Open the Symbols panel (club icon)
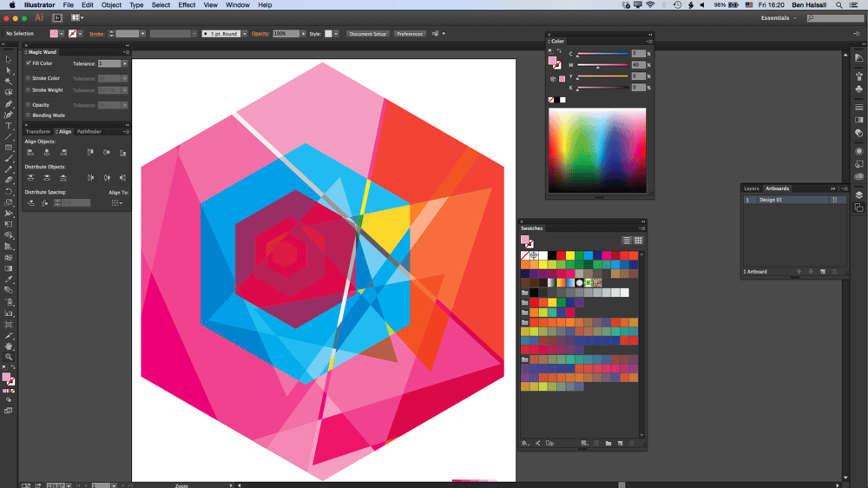 pos(858,89)
